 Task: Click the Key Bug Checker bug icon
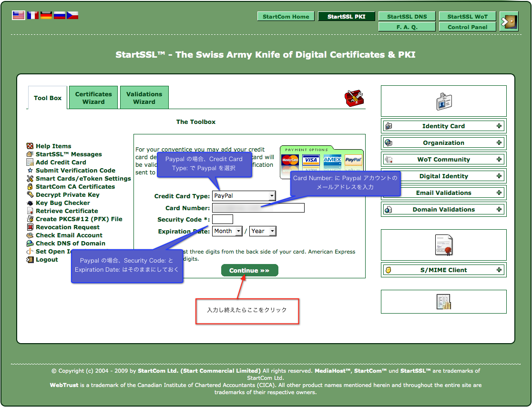tap(30, 203)
